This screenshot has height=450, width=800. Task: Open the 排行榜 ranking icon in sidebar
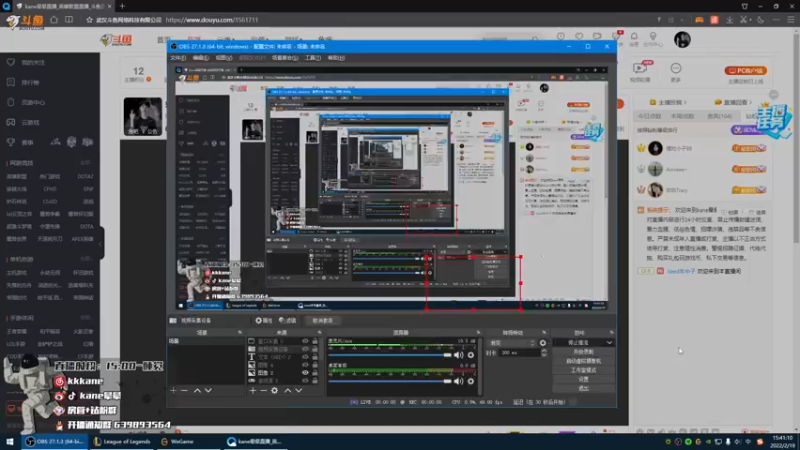click(x=11, y=82)
